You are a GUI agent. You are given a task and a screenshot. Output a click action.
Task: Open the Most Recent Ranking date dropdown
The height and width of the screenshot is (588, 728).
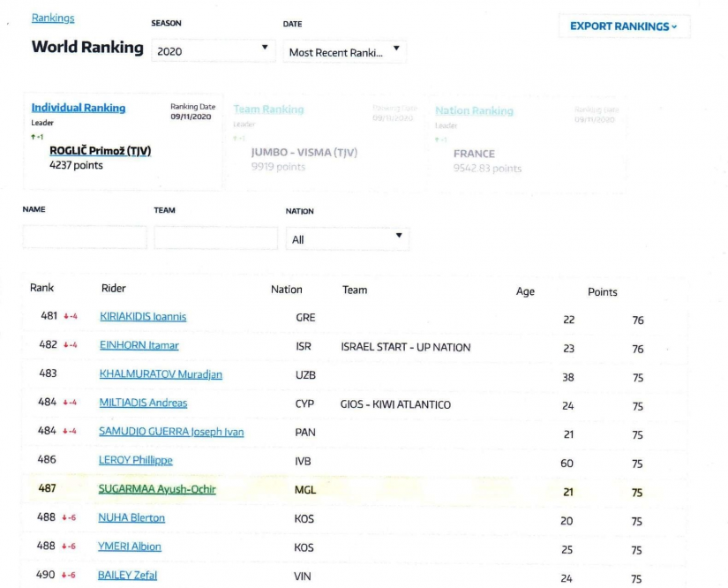[x=344, y=51]
